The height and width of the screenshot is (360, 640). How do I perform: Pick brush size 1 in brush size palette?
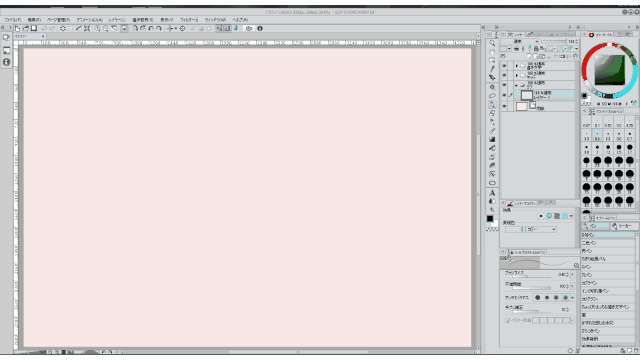(x=597, y=149)
